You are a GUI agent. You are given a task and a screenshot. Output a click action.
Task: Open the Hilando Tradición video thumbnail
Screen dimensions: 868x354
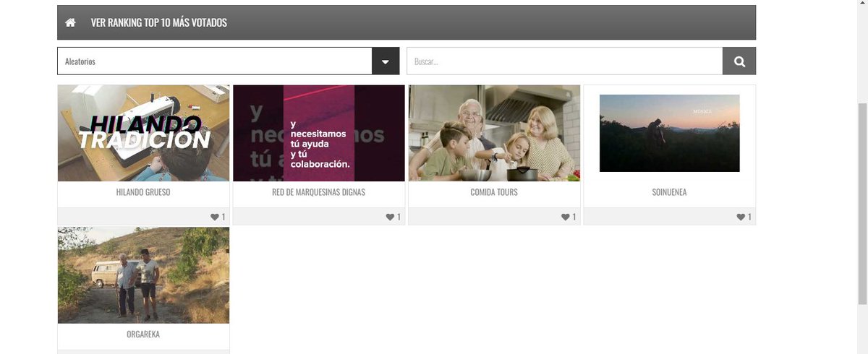143,133
